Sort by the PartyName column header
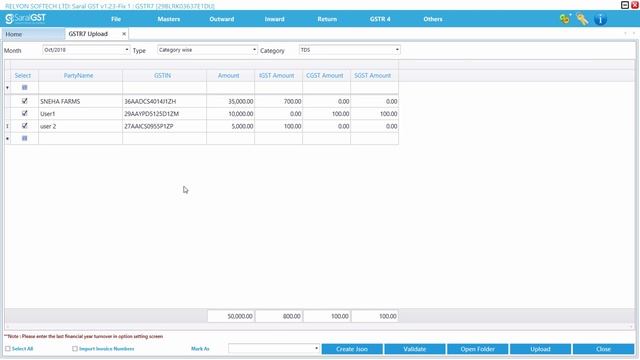Screen dimensions: 640x360 coord(80,76)
